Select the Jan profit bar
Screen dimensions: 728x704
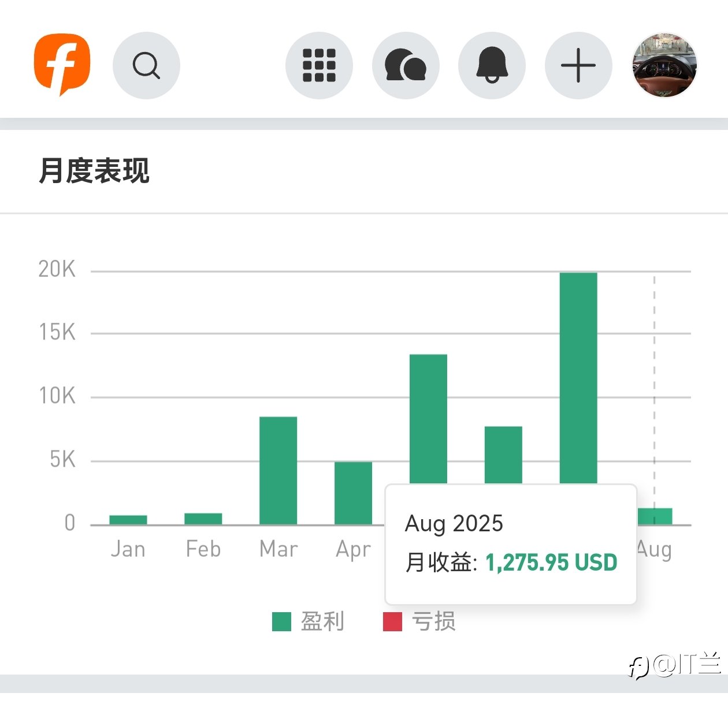[128, 520]
